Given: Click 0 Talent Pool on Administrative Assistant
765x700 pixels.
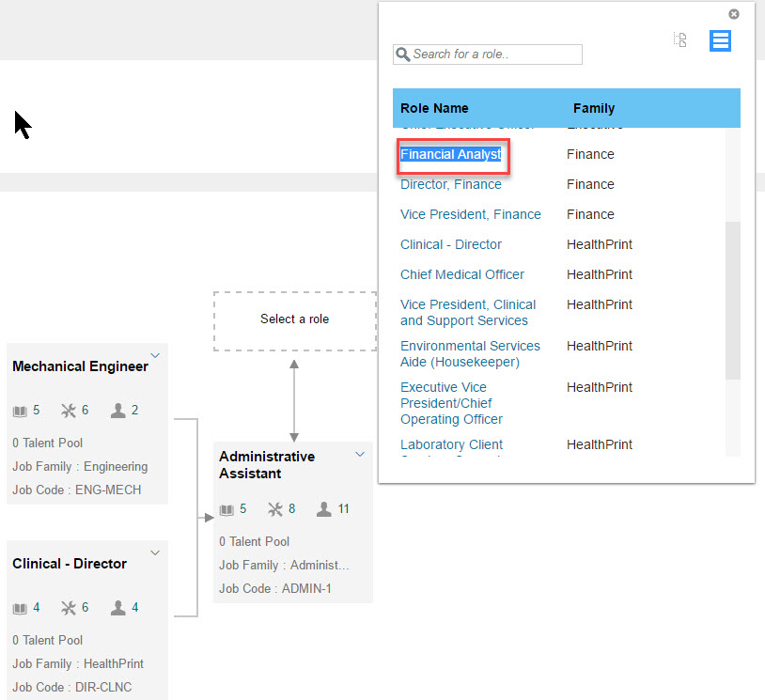Looking at the screenshot, I should [x=254, y=541].
